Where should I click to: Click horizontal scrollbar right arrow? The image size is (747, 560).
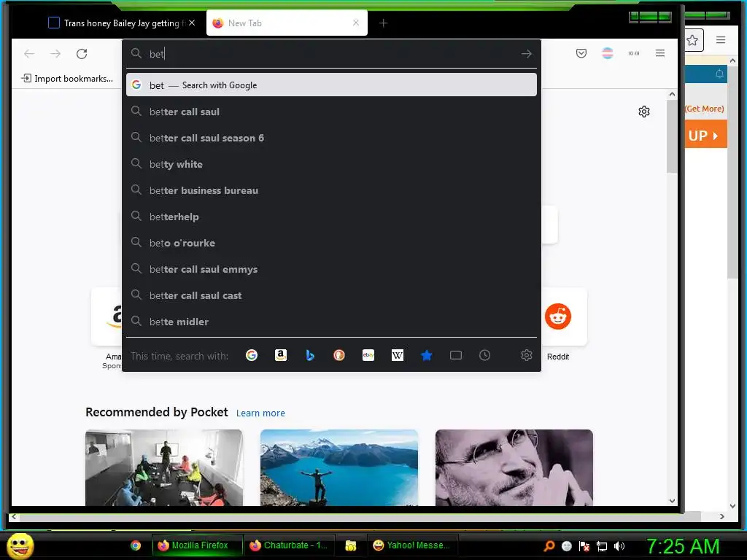coord(721,516)
